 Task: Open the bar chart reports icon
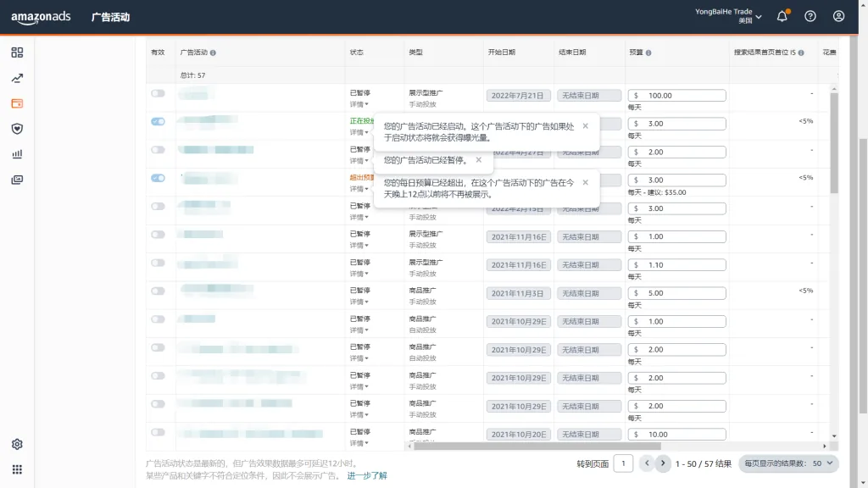(17, 154)
